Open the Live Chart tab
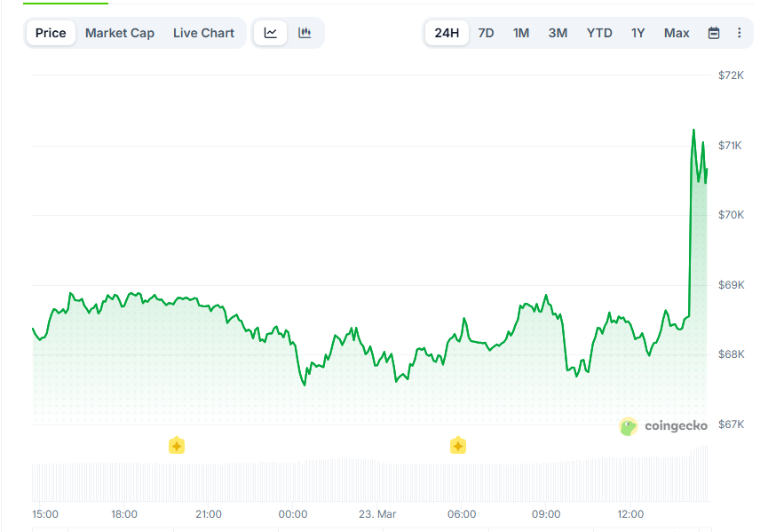 pyautogui.click(x=203, y=33)
